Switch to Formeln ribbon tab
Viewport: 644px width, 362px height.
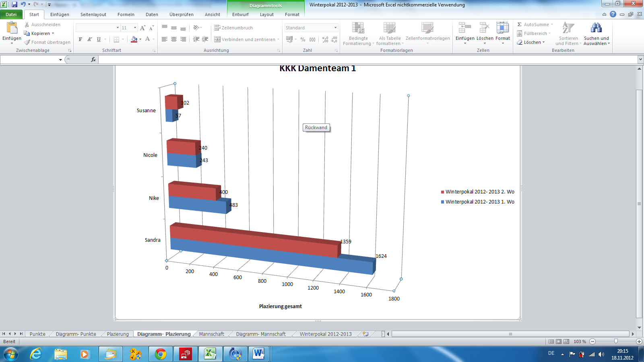click(x=126, y=14)
